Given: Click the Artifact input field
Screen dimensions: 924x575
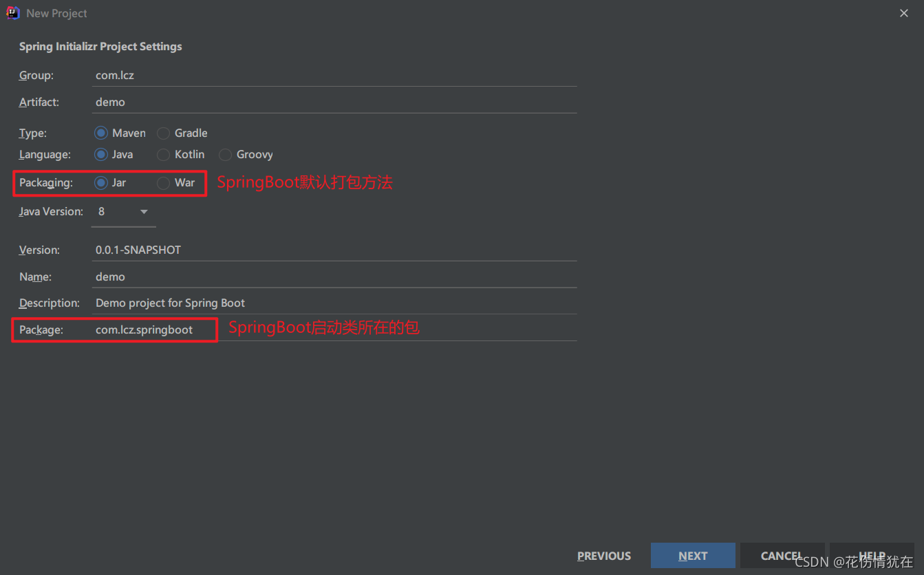Looking at the screenshot, I should coord(334,102).
